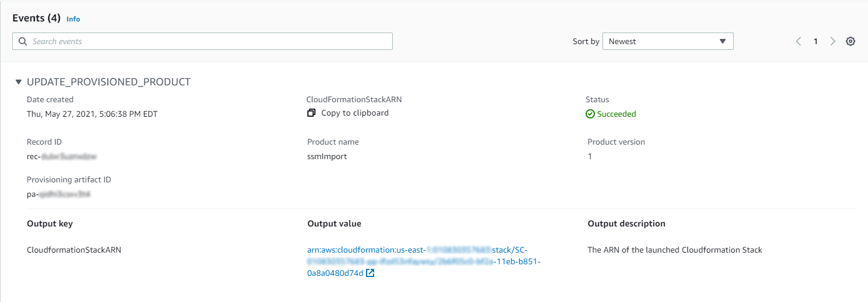Select page number 1 in pagination
Image resolution: width=868 pixels, height=302 pixels.
(816, 41)
